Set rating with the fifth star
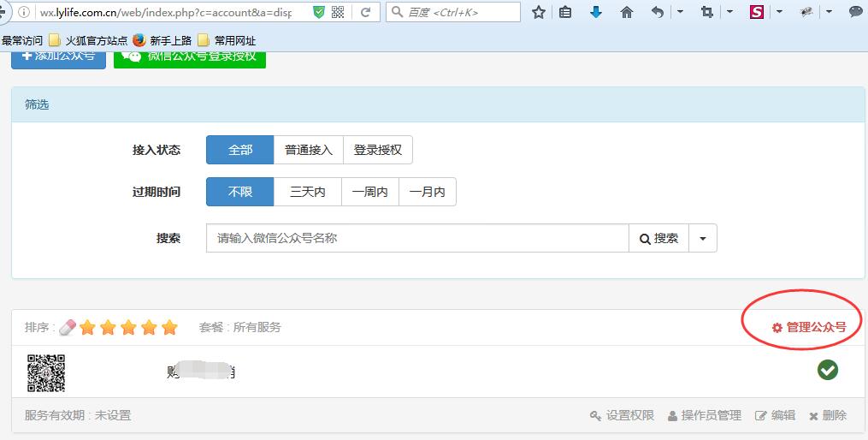The height and width of the screenshot is (440, 868). pyautogui.click(x=169, y=327)
